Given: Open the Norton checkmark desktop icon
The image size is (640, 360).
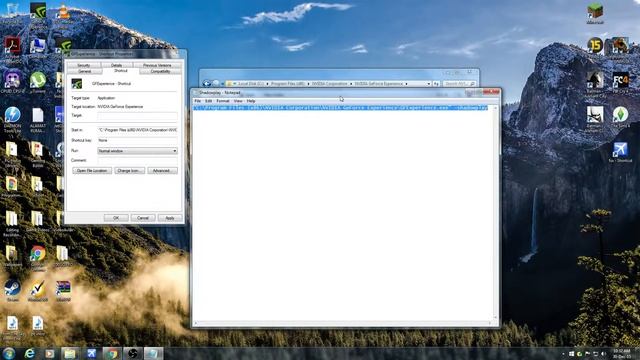Looking at the screenshot, I should pyautogui.click(x=38, y=289).
